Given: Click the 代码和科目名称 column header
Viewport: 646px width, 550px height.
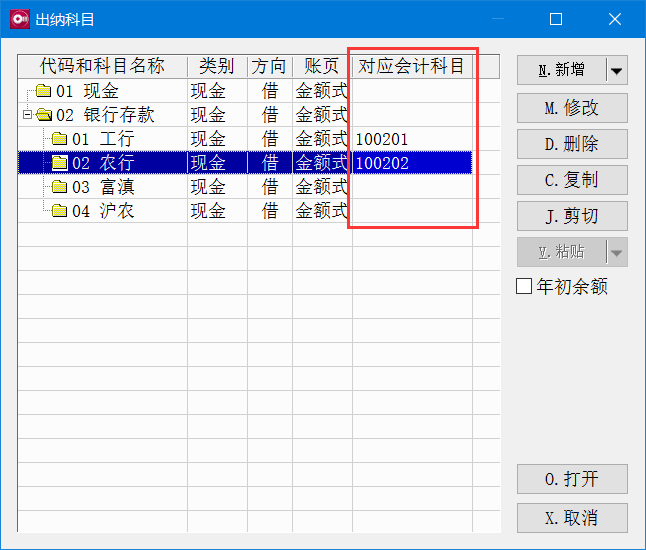Looking at the screenshot, I should 102,66.
